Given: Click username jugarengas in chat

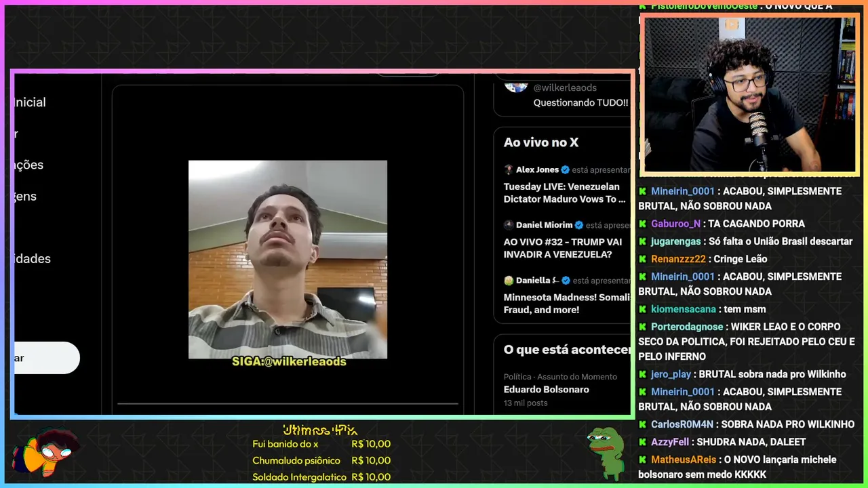Looking at the screenshot, I should pos(675,241).
